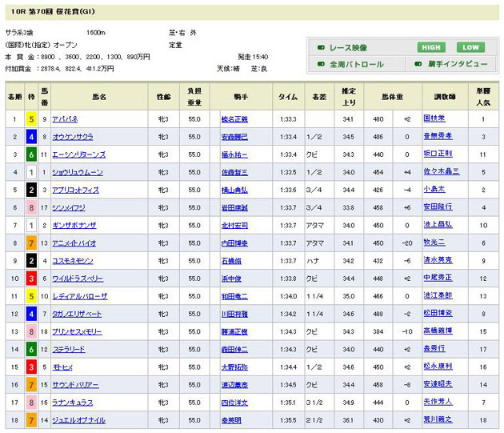
Task: View jockey 福永祐一's page
Action: 234,154
